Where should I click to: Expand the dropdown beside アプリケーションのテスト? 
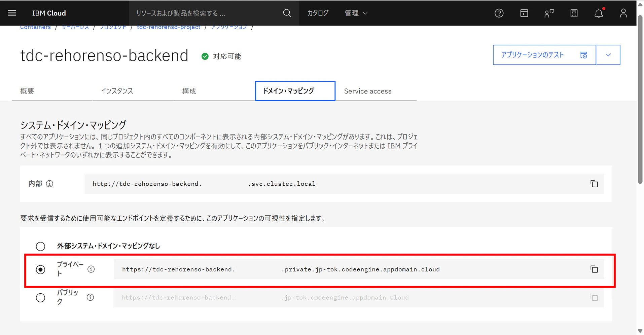click(x=608, y=55)
